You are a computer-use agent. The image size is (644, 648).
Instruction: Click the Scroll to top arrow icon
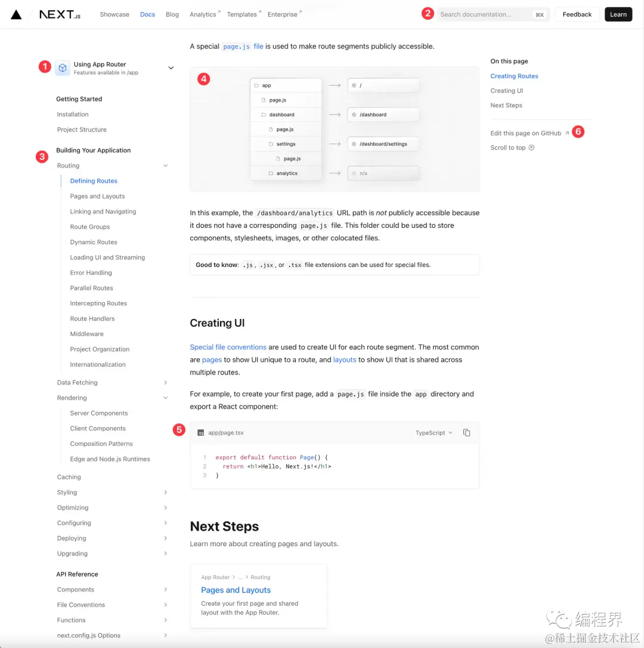pos(531,147)
